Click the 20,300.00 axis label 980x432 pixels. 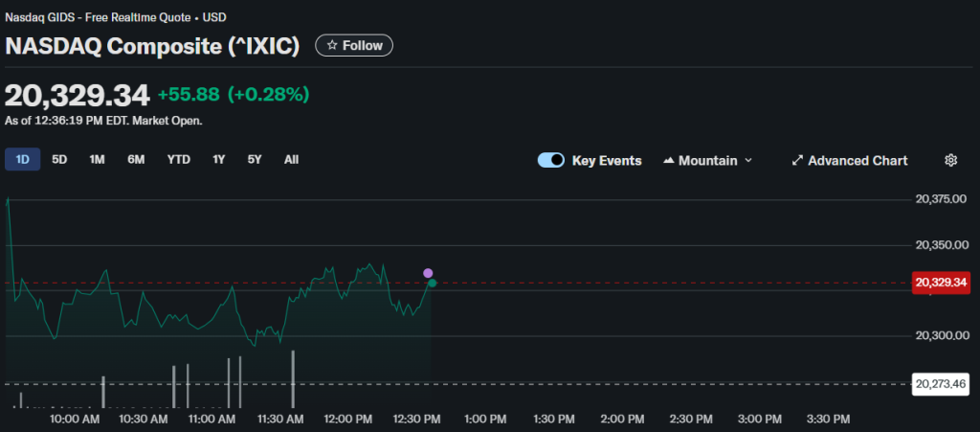[941, 335]
